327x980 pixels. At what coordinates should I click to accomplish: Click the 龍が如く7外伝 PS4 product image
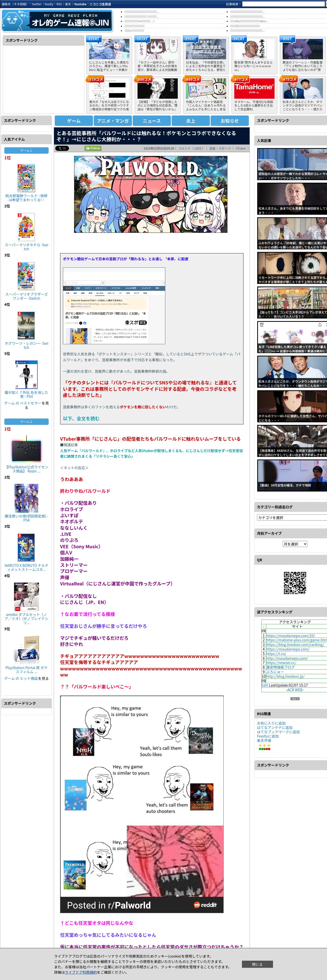tap(26, 374)
